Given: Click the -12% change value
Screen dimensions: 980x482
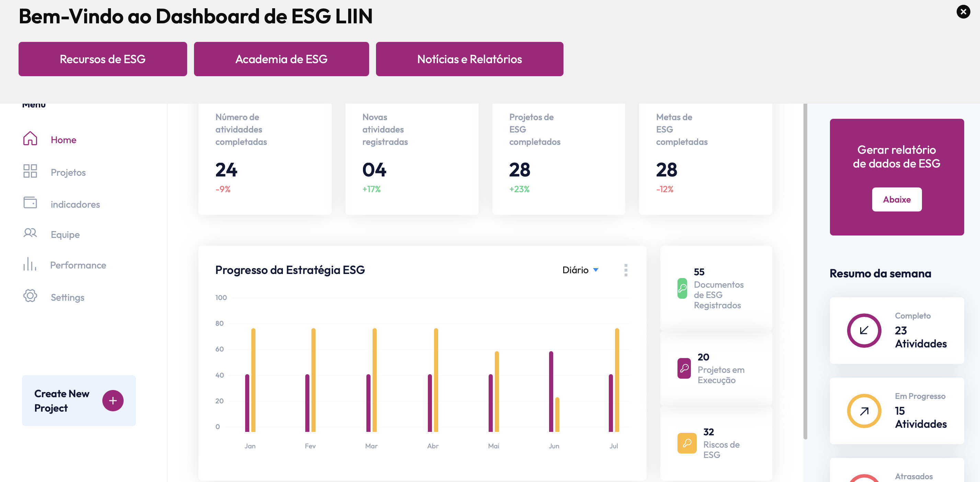Looking at the screenshot, I should click(665, 190).
